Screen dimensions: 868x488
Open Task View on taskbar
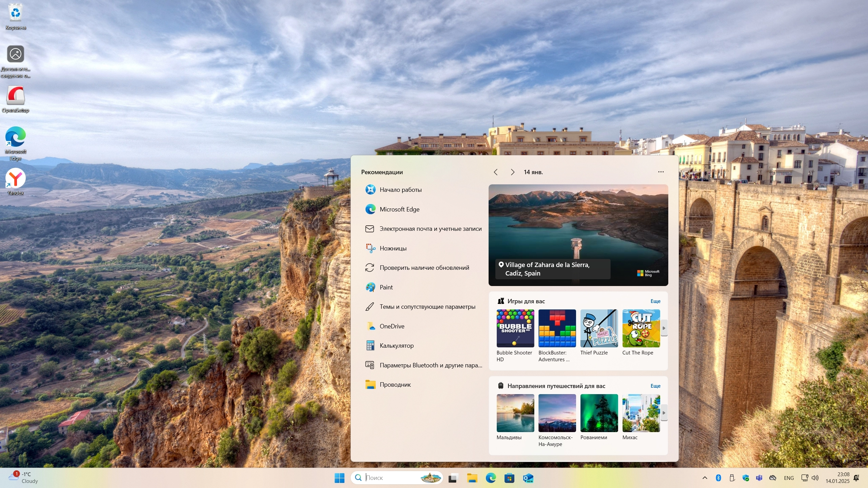[453, 478]
